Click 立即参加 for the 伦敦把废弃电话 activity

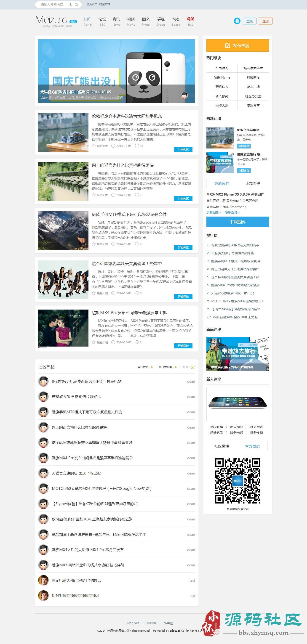[x=244, y=146]
